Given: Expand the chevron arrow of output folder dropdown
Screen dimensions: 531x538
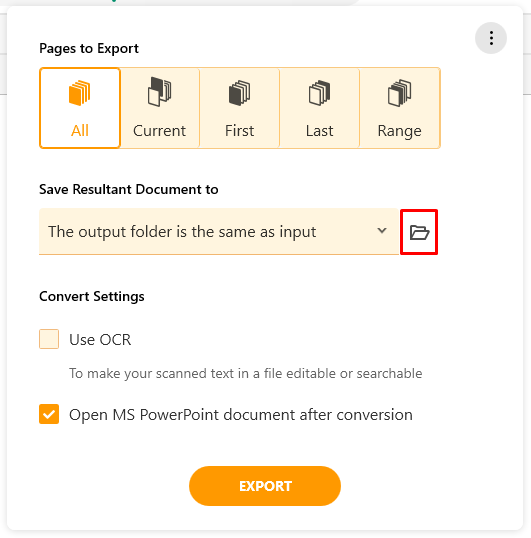Looking at the screenshot, I should pyautogui.click(x=382, y=231).
